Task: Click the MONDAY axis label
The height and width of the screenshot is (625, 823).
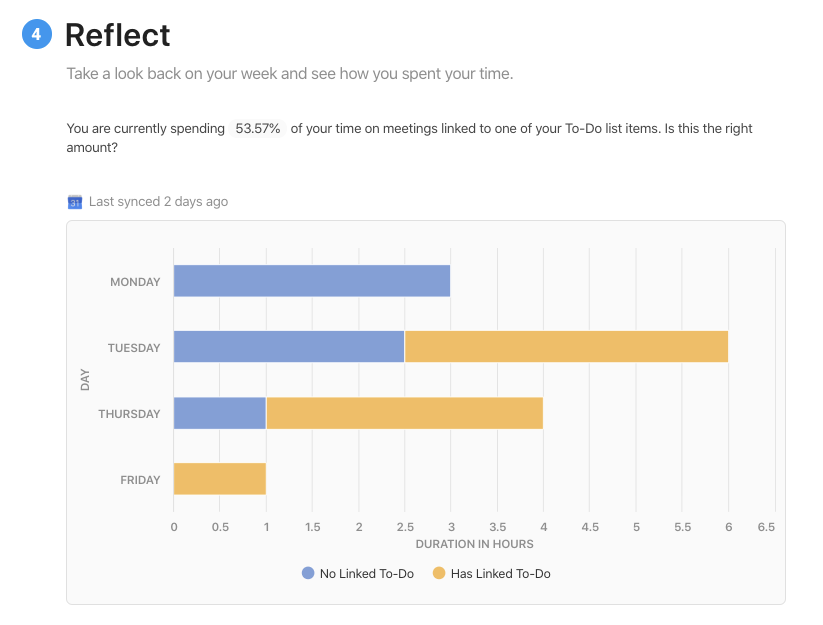Action: tap(135, 282)
